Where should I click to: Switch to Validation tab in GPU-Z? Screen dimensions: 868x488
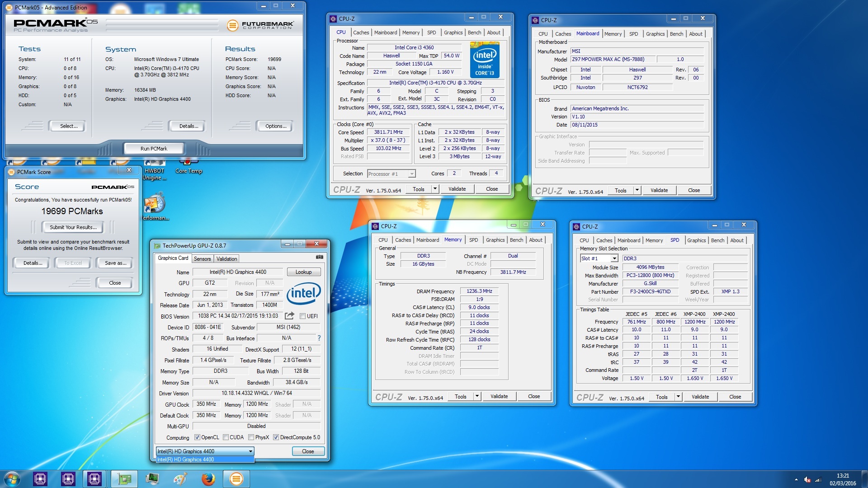(226, 259)
